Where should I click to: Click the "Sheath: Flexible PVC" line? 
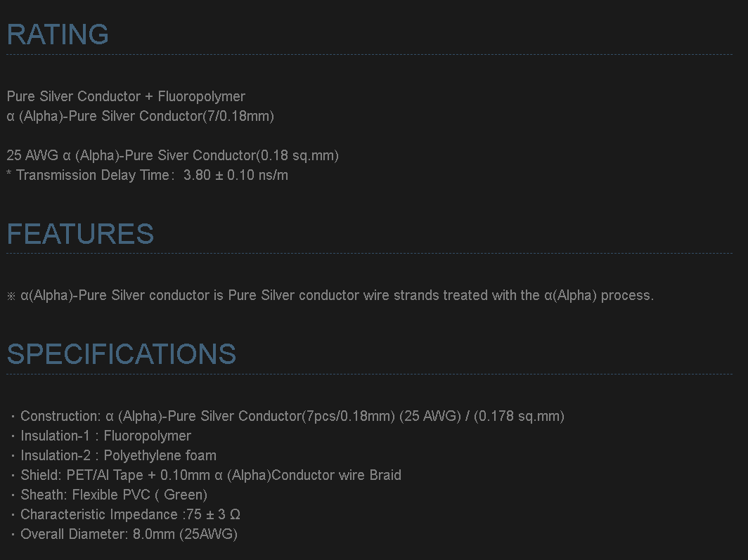pos(114,495)
